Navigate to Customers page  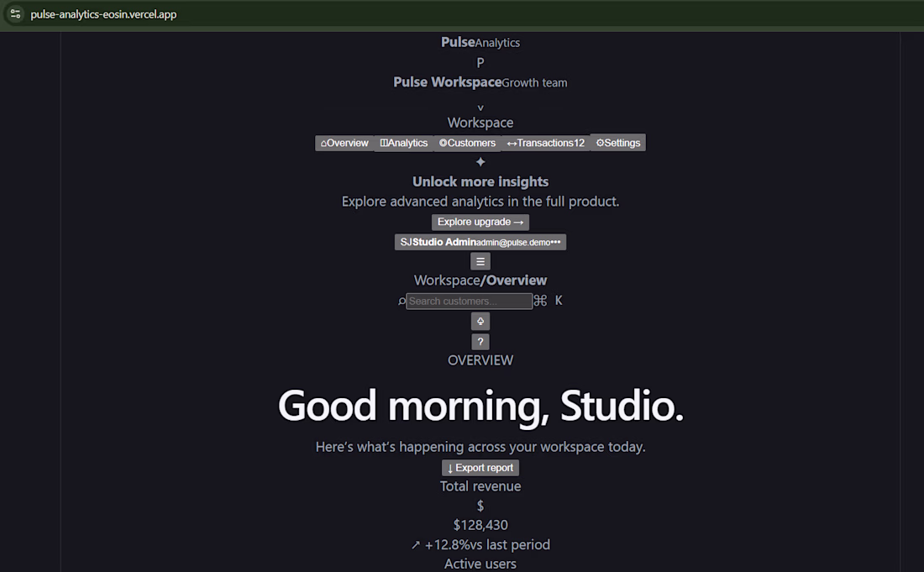467,143
